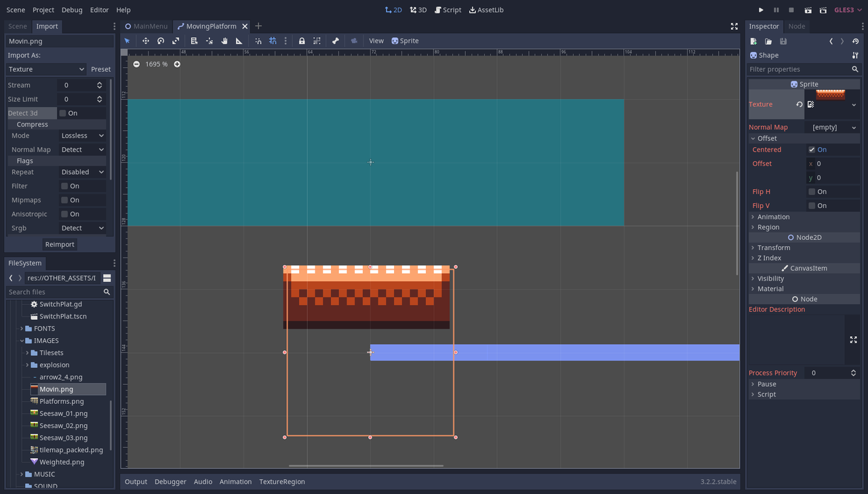Open the Texture resource dropdown arrow
Image resolution: width=868 pixels, height=494 pixels.
coord(853,105)
